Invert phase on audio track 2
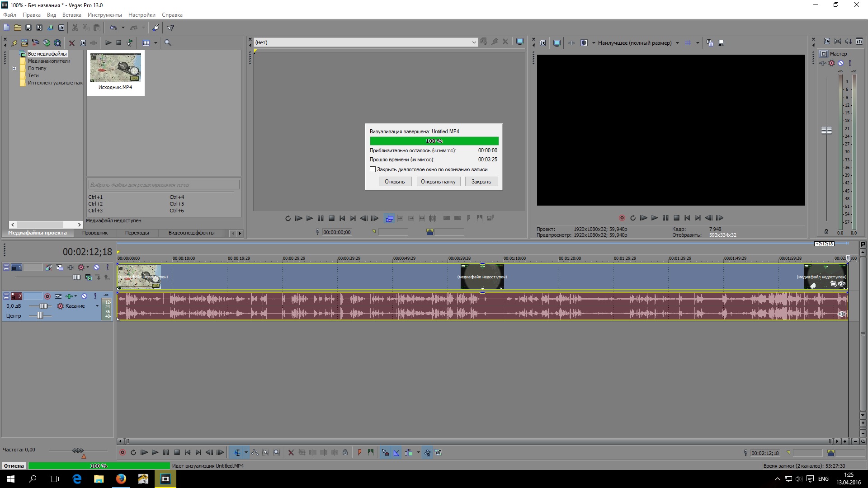Viewport: 868px width, 488px height. tap(58, 296)
